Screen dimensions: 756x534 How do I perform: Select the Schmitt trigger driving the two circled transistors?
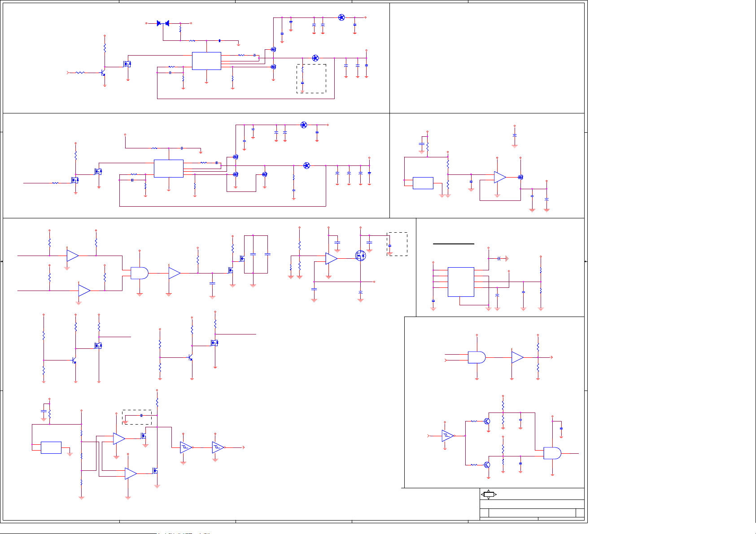point(448,435)
